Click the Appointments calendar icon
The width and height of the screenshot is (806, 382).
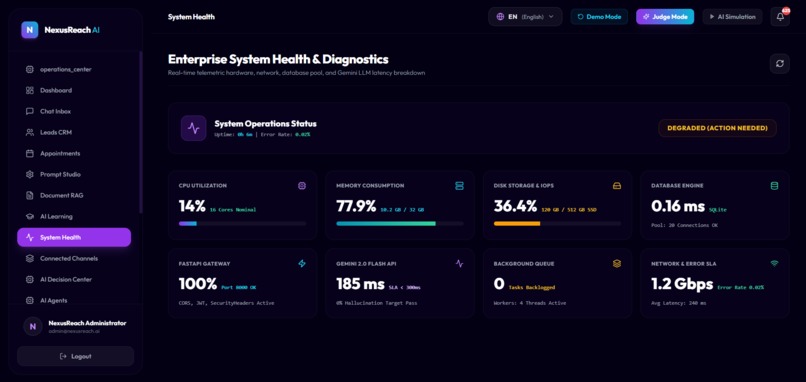tap(30, 154)
